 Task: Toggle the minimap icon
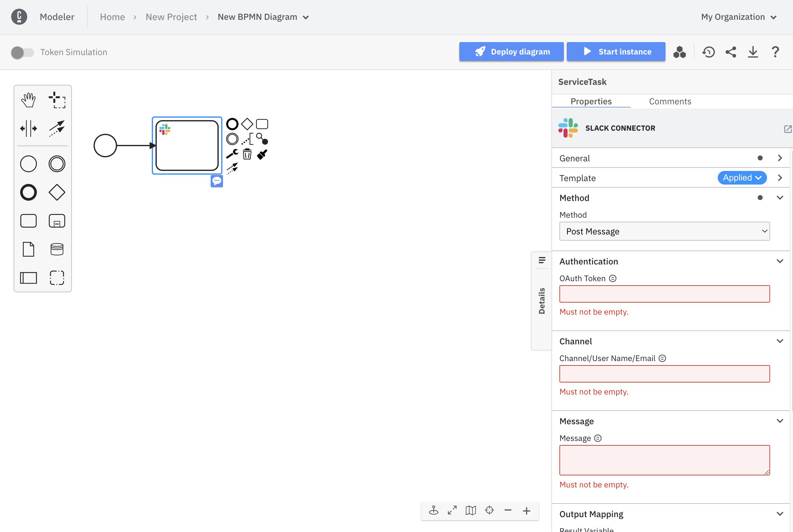[471, 510]
